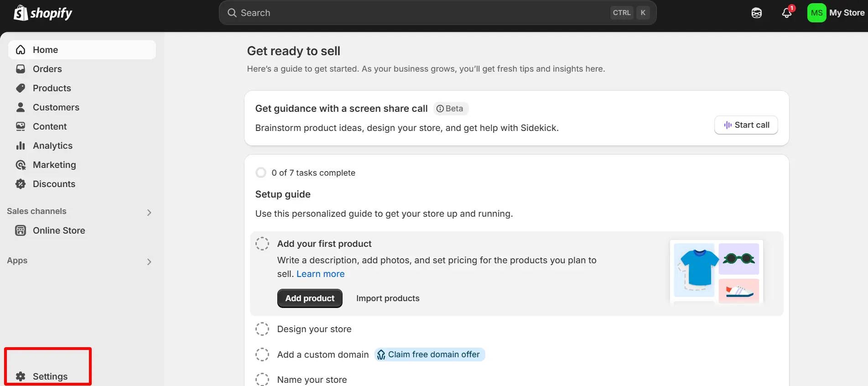Follow the Learn more link
Screen dimensions: 868x386
[x=320, y=274]
